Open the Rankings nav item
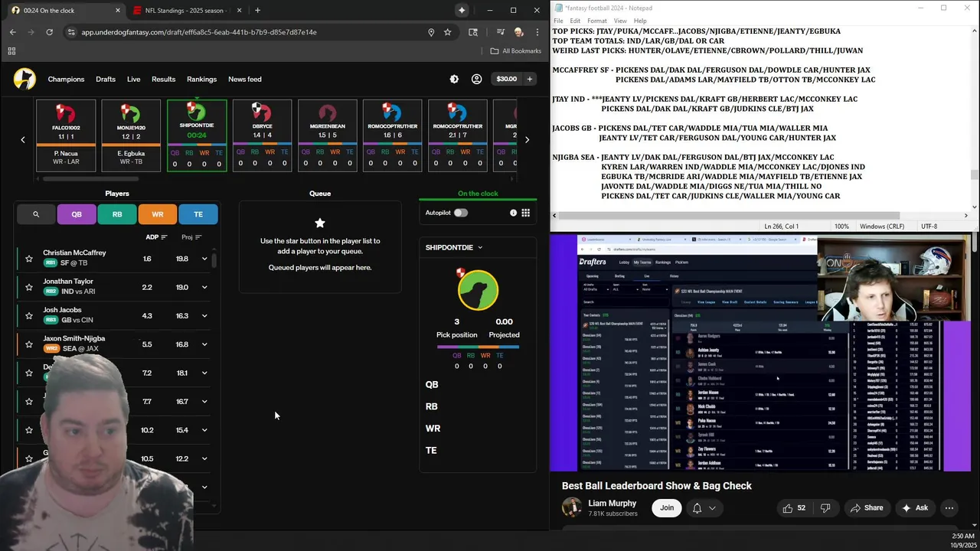This screenshot has width=980, height=551. coord(201,79)
